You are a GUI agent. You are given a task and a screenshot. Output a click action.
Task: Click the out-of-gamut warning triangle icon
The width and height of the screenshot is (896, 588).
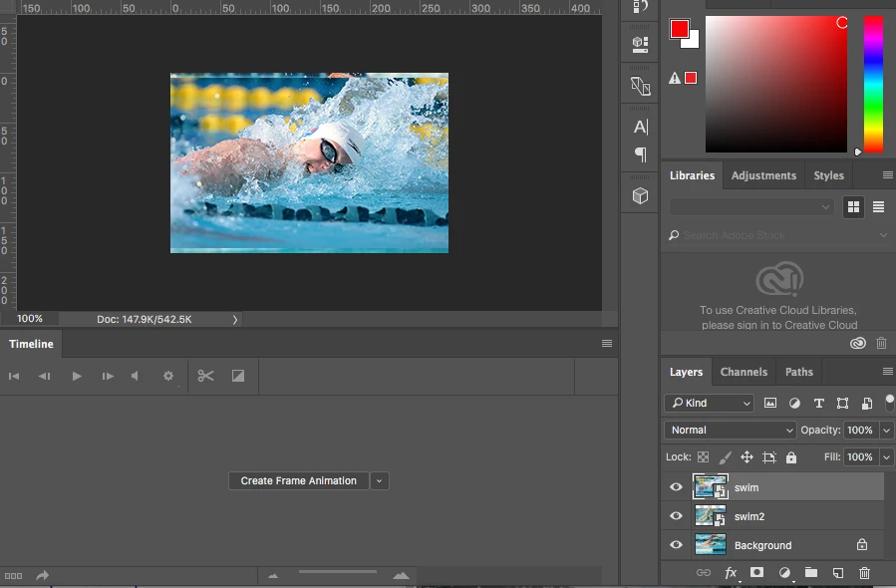(675, 79)
